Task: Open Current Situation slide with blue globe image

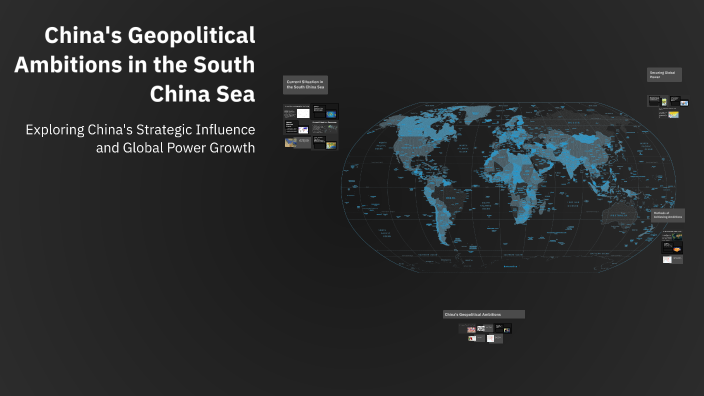Action: coord(325,111)
